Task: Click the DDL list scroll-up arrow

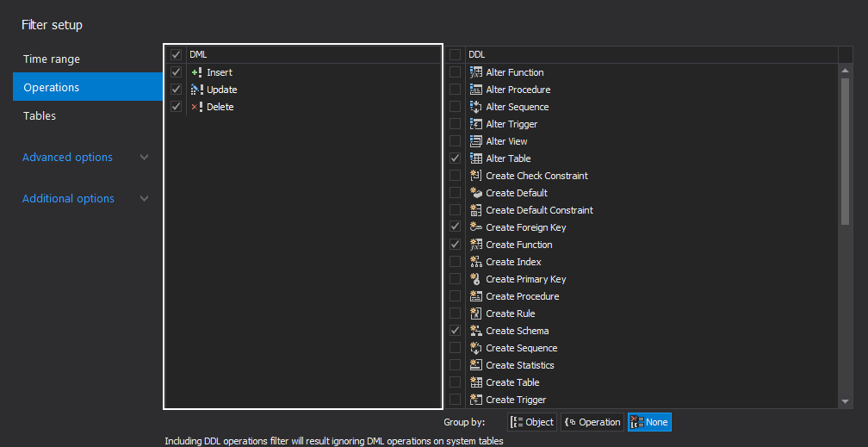Action: [x=846, y=71]
